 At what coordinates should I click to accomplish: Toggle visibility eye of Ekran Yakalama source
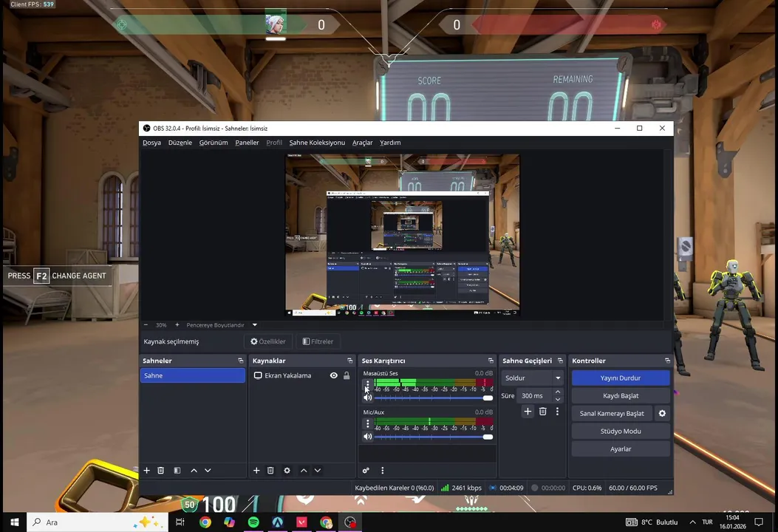(x=334, y=375)
